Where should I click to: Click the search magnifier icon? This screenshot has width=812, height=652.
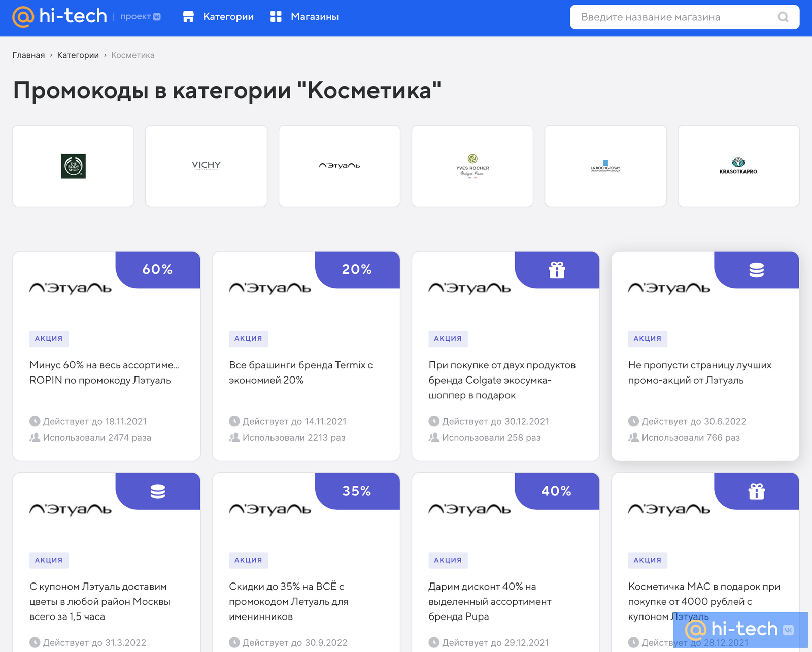point(783,17)
